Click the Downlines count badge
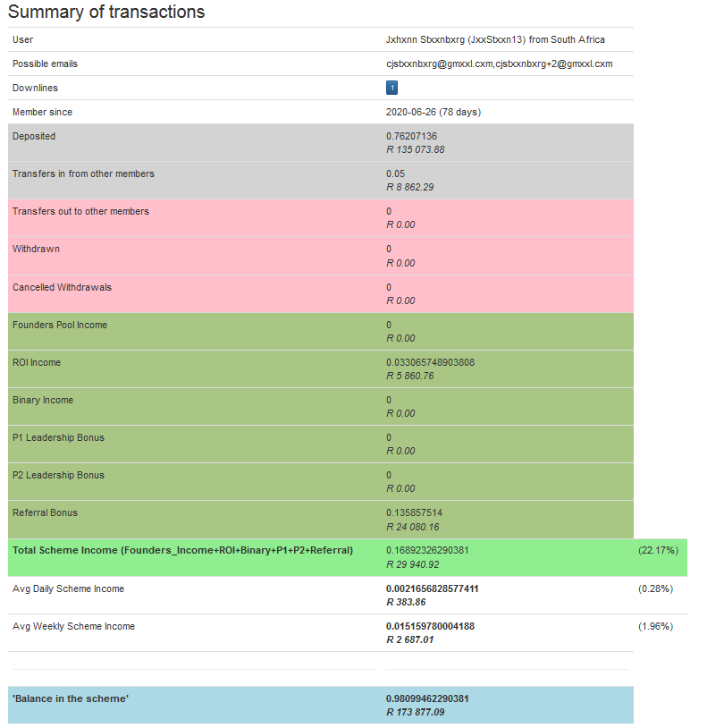 (x=391, y=88)
